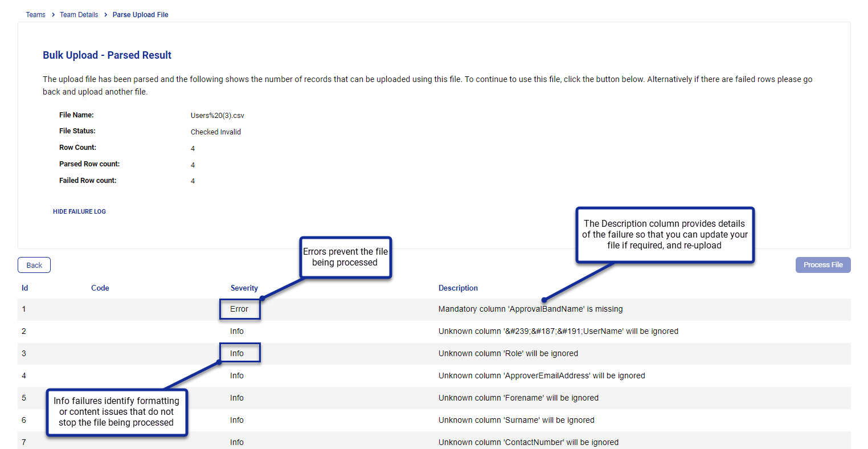The width and height of the screenshot is (868, 449).
Task: Select the 'Bulk Upload - Parsed Result' heading
Action: pos(107,55)
